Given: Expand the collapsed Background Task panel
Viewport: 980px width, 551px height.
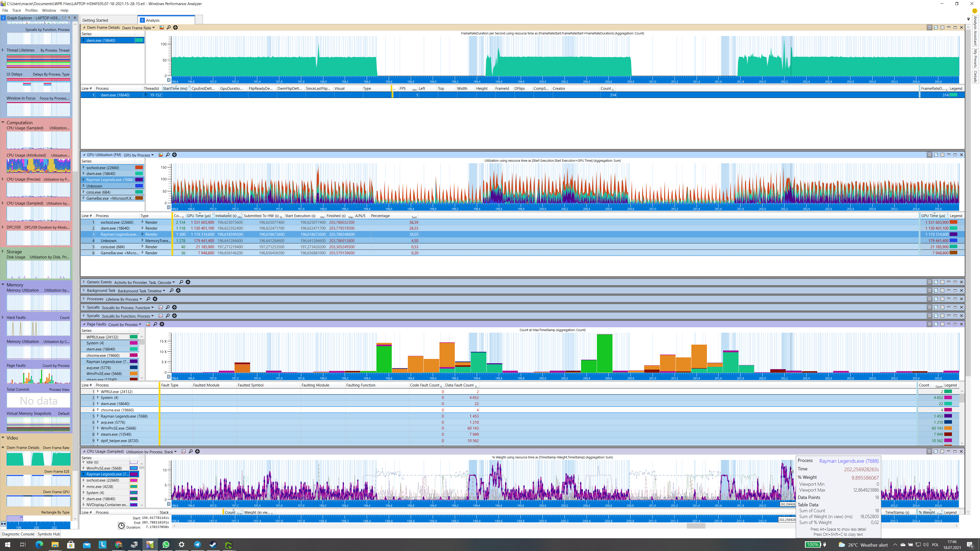Looking at the screenshot, I should coord(84,291).
